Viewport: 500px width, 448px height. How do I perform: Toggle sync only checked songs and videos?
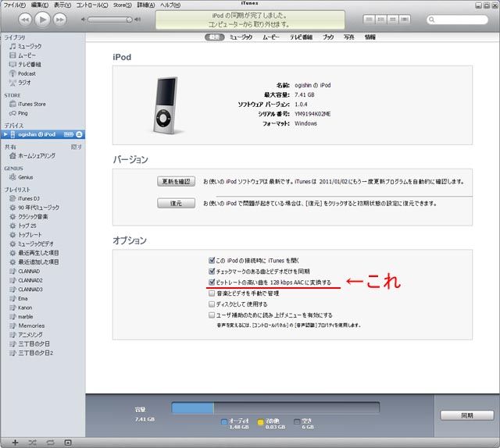coord(212,271)
